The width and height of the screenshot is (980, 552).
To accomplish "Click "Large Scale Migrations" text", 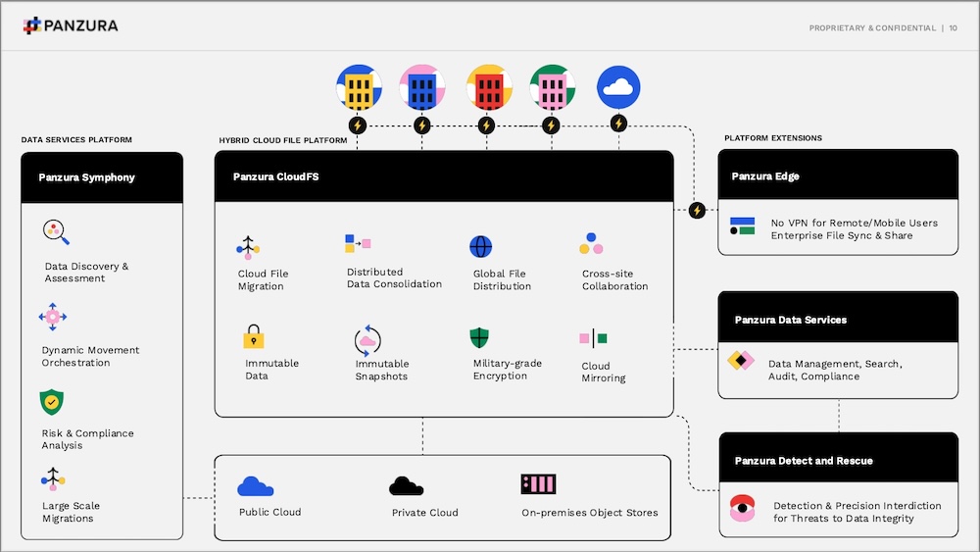I will point(71,512).
